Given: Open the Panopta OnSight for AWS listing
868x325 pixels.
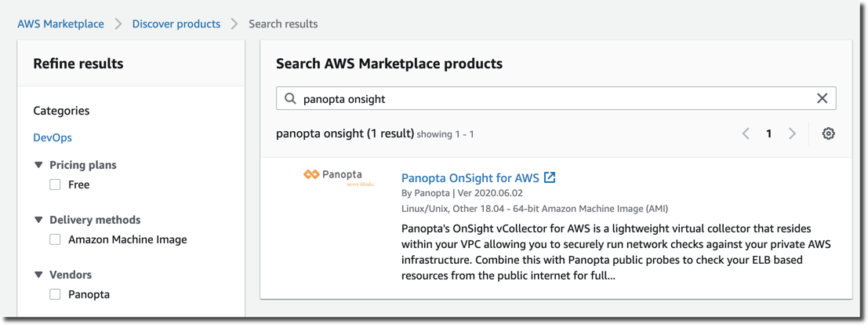Looking at the screenshot, I should click(470, 178).
